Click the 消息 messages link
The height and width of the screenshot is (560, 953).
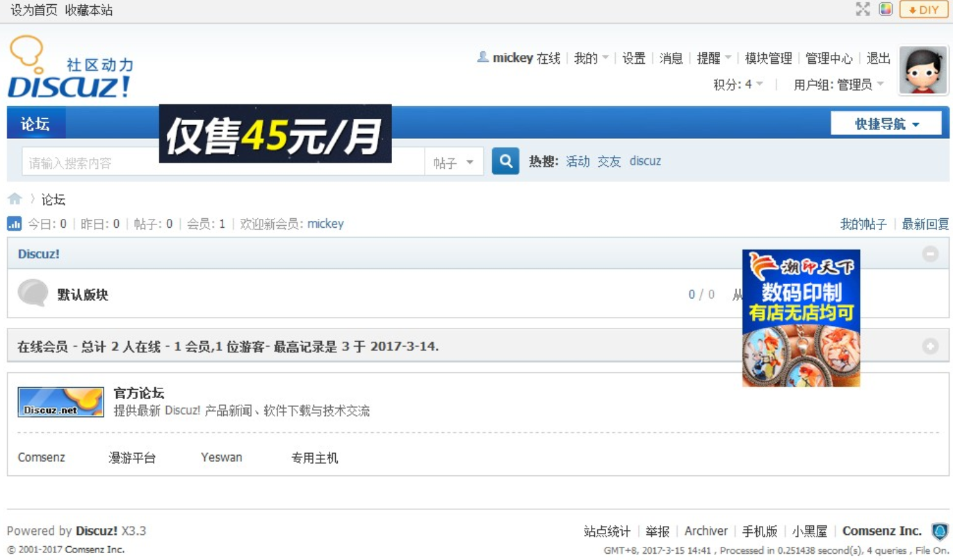[671, 58]
